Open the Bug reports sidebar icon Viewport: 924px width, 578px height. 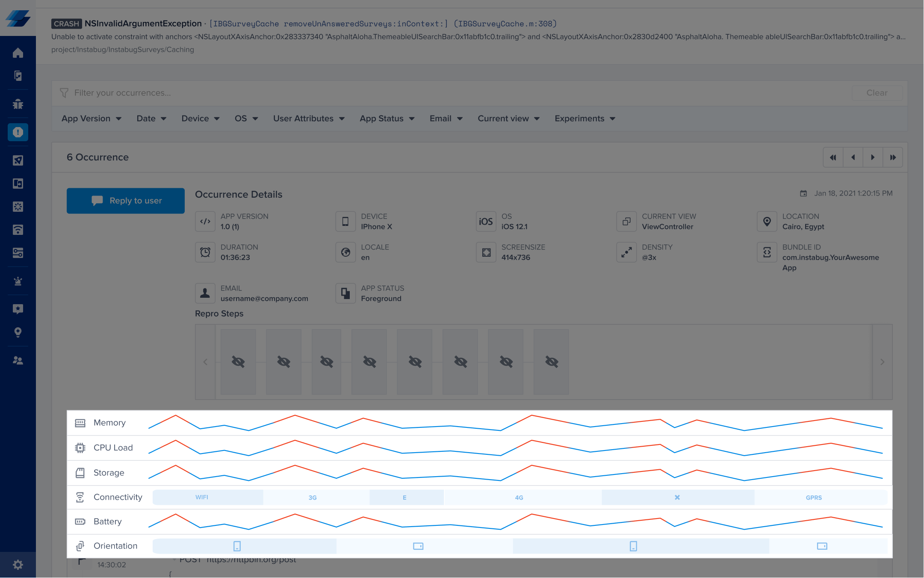[x=18, y=104]
